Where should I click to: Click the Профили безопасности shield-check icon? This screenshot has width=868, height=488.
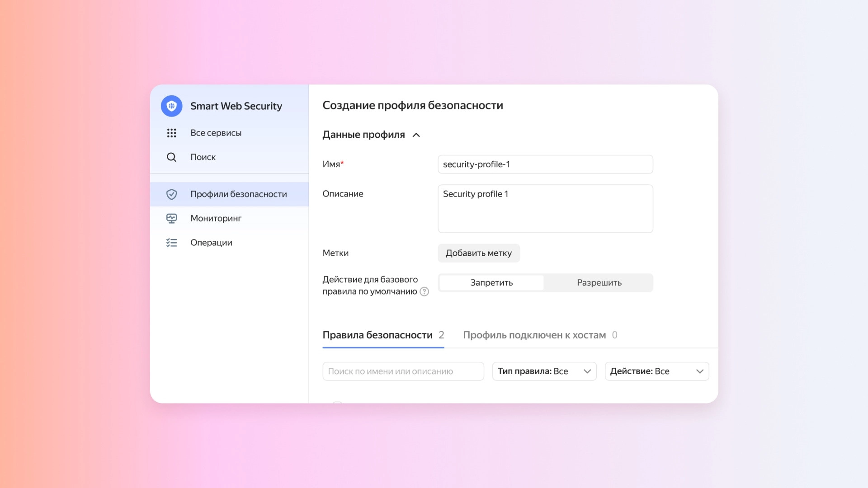click(x=171, y=194)
